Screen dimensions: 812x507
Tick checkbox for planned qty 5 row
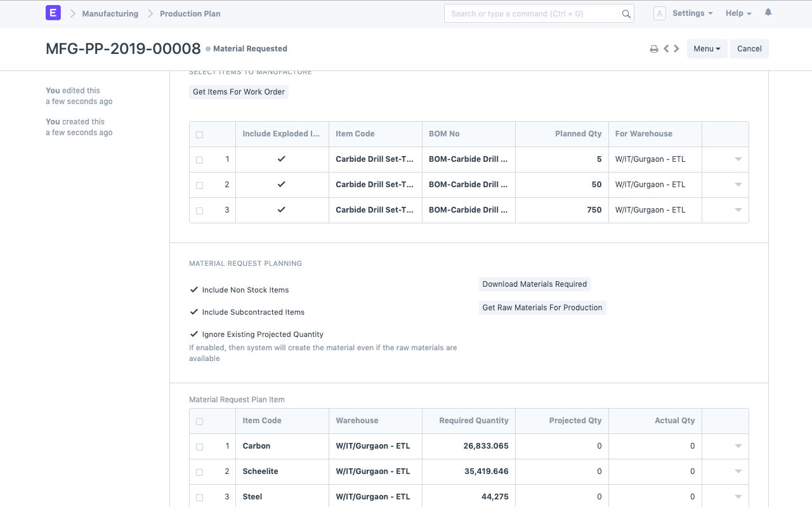tap(200, 160)
